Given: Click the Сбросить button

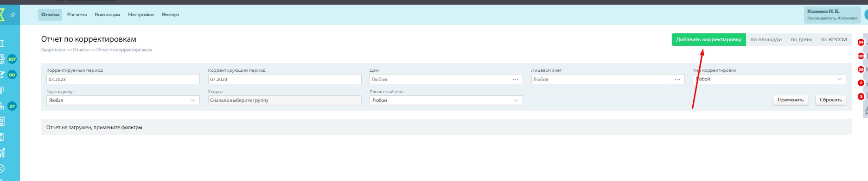Looking at the screenshot, I should tap(830, 100).
